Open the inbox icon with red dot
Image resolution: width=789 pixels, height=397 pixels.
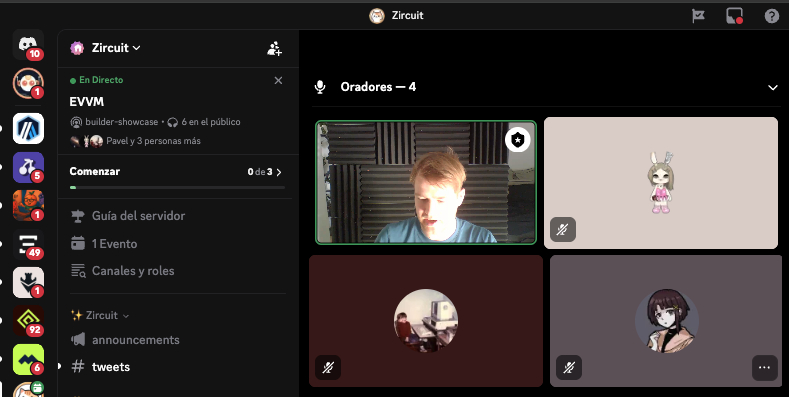click(735, 16)
